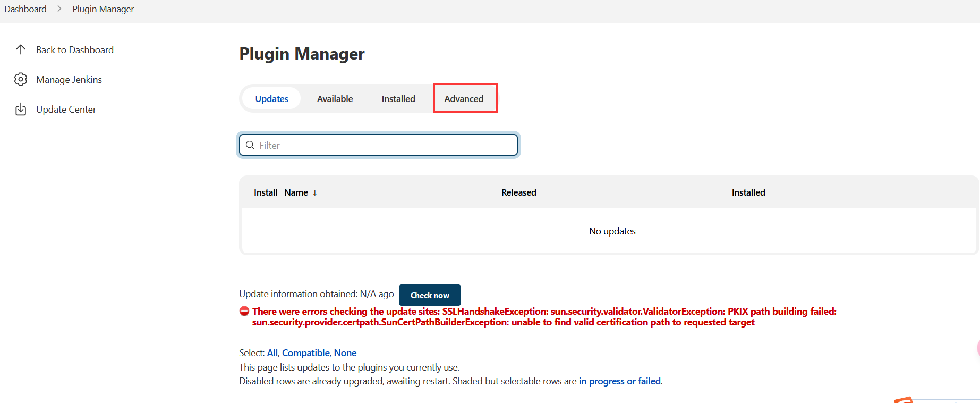Click the Name column sort arrow

tap(315, 192)
